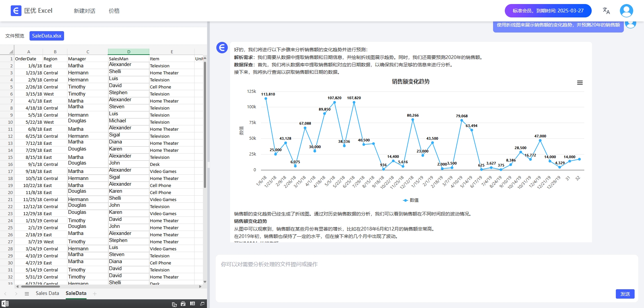Click the side panel layout icon in the status bar
The height and width of the screenshot is (308, 644).
(x=193, y=304)
